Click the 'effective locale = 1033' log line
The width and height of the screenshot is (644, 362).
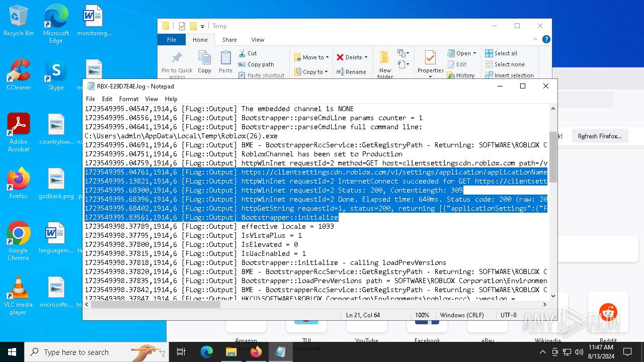pos(209,226)
